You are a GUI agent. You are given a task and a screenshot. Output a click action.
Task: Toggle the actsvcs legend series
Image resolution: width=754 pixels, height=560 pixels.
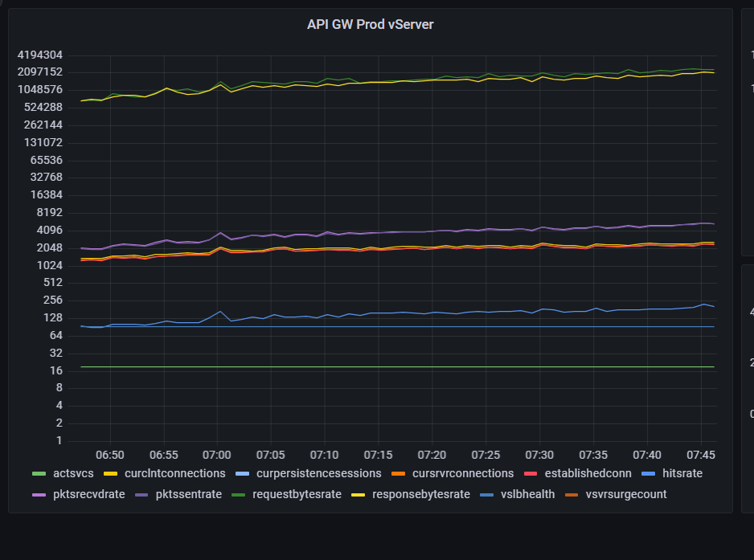point(73,473)
